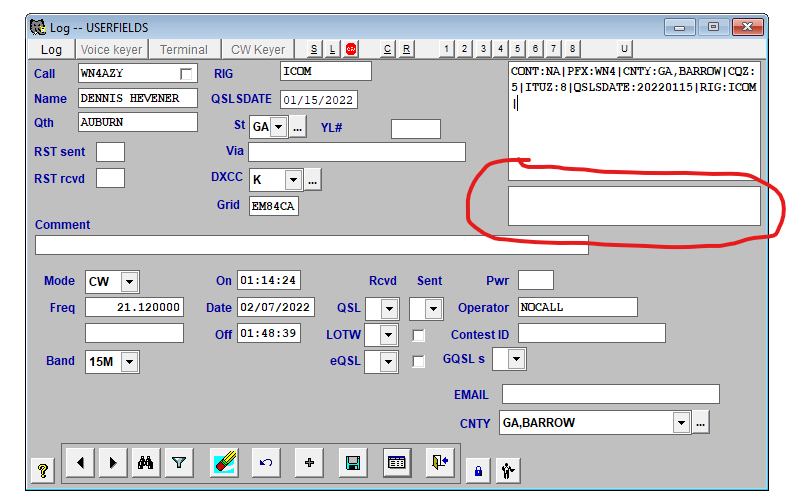
Task: Go to previous record with left arrow
Action: click(x=80, y=463)
